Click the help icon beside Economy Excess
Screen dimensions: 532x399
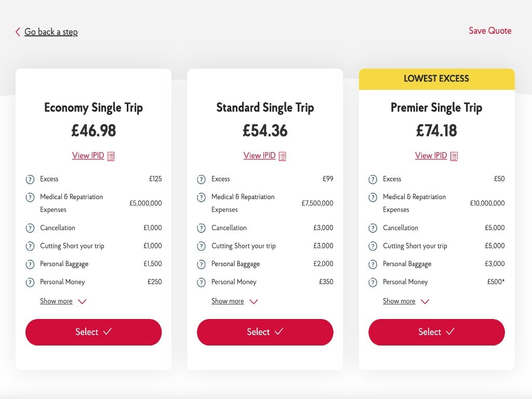pyautogui.click(x=30, y=179)
